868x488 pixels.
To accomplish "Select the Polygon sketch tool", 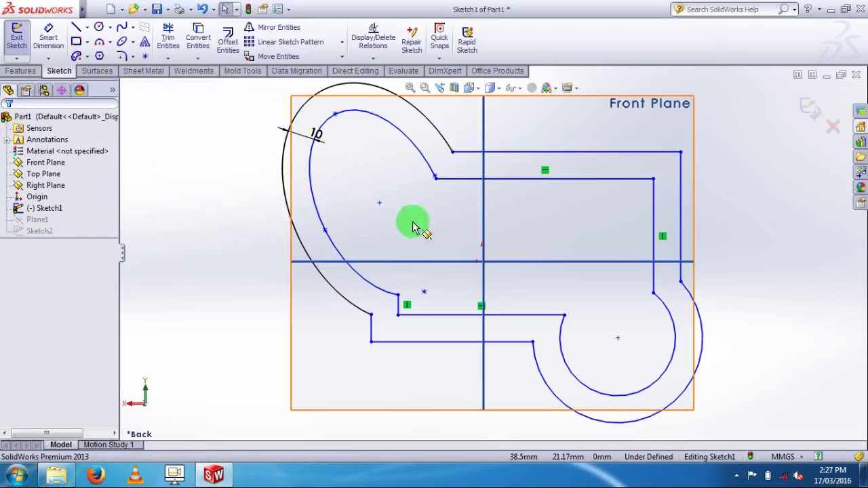I will pos(99,56).
